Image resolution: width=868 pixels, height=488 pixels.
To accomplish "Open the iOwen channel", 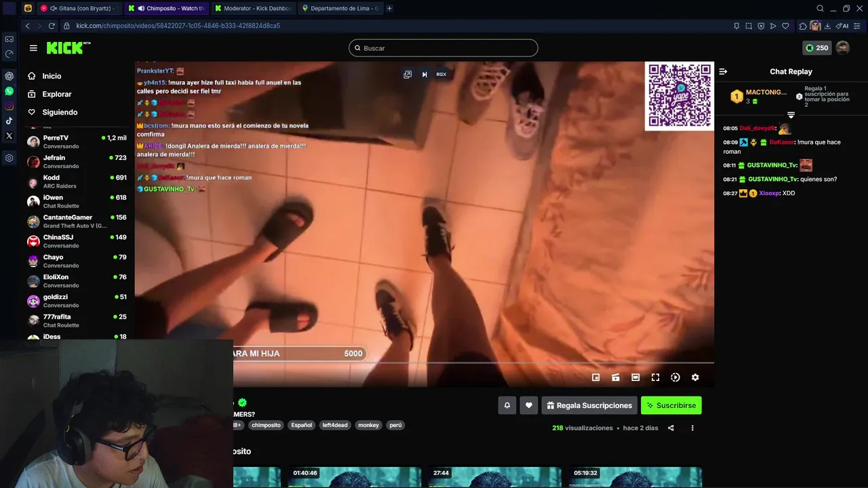I will point(77,201).
